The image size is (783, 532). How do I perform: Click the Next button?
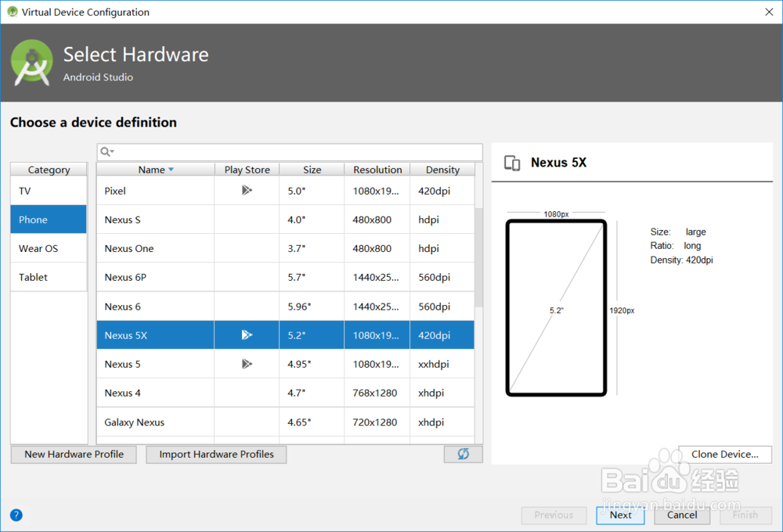pos(620,515)
